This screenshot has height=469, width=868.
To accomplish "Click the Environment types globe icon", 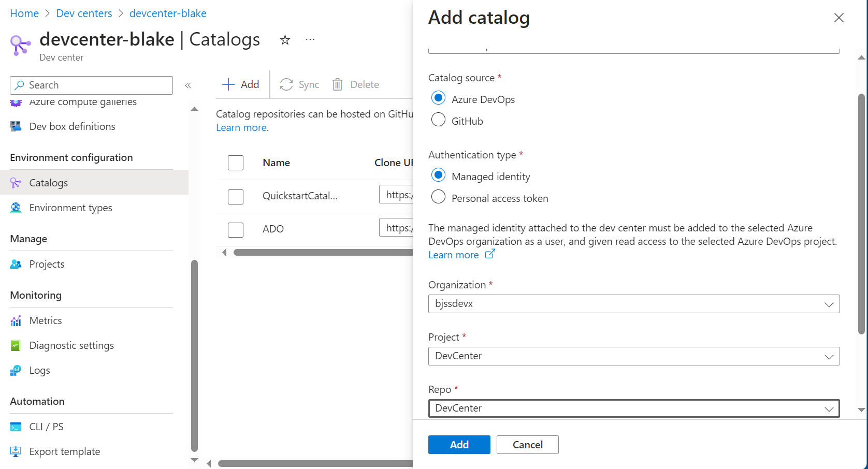I will click(16, 208).
